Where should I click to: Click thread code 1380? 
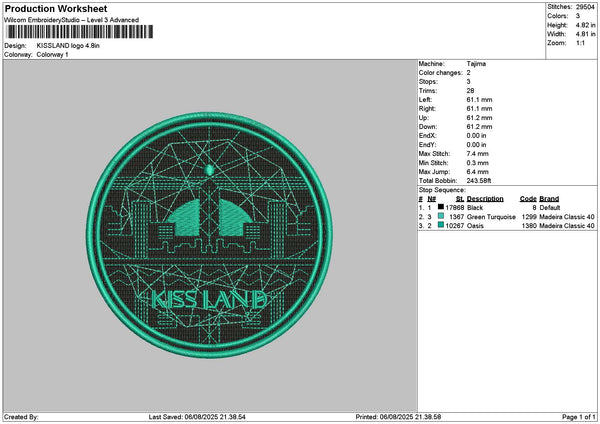(529, 226)
